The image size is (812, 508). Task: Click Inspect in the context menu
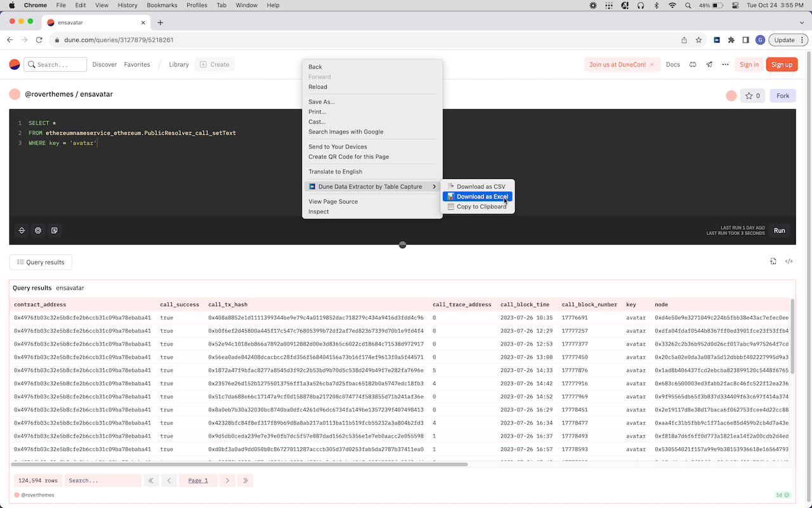tap(318, 211)
